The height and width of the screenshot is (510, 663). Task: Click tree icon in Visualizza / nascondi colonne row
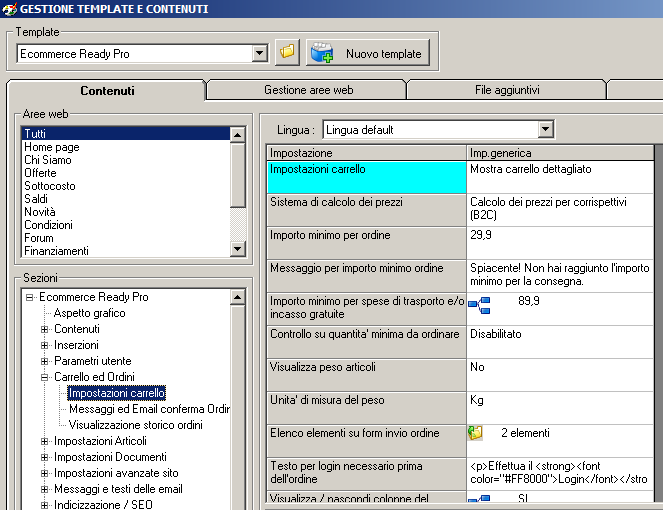pyautogui.click(x=479, y=499)
